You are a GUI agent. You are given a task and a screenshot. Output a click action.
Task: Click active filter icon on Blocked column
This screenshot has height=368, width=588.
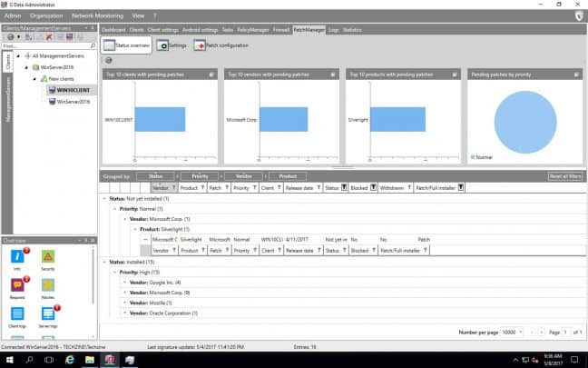(374, 187)
